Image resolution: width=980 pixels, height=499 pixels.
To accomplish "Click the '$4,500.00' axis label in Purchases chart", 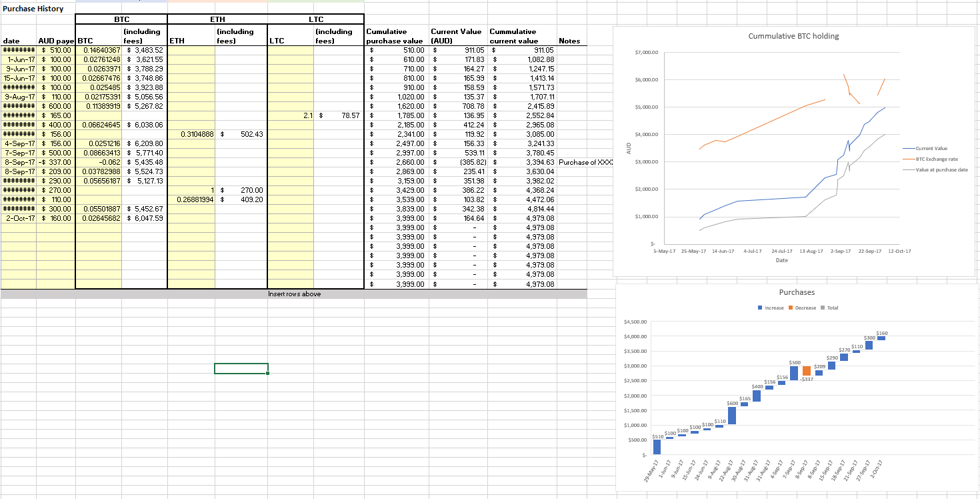I will pos(635,322).
